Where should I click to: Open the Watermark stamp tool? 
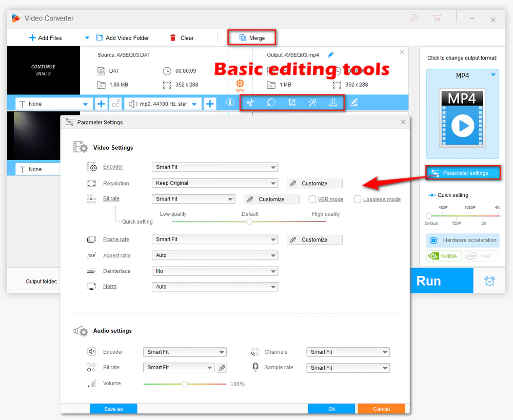(333, 103)
